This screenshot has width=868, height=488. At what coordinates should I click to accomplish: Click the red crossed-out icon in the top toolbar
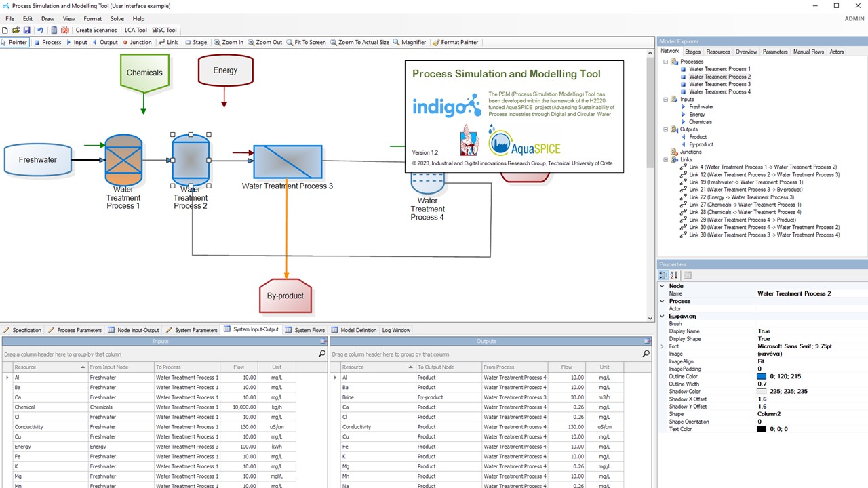tap(65, 30)
